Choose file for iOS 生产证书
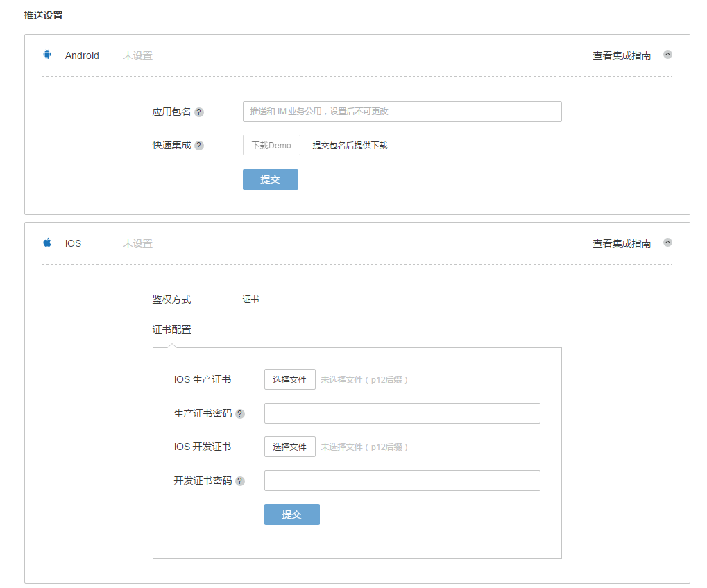 point(290,379)
